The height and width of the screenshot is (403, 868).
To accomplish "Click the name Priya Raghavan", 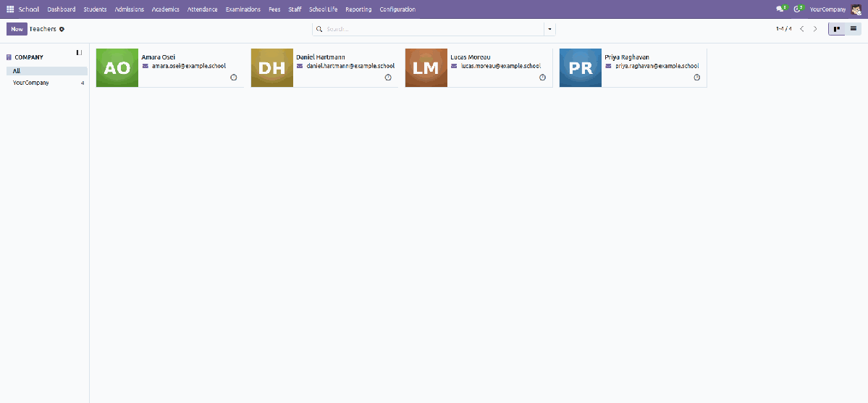I will click(627, 57).
